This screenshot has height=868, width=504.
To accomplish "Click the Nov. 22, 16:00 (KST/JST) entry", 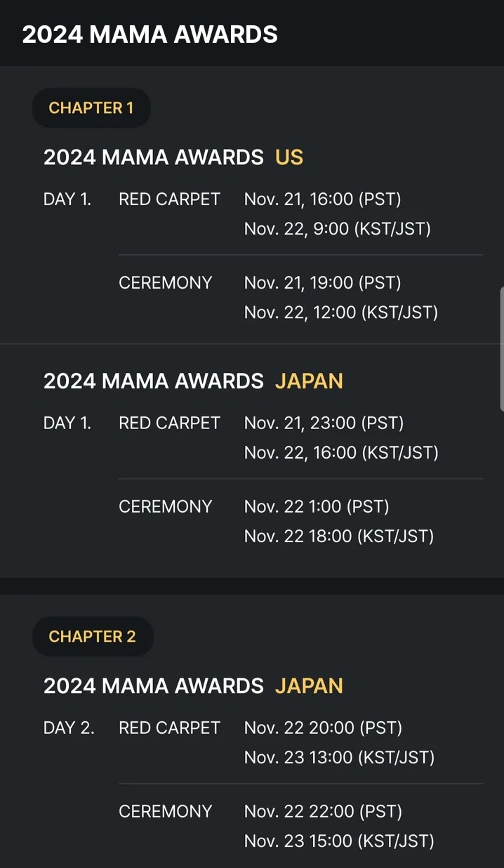I will 341,453.
